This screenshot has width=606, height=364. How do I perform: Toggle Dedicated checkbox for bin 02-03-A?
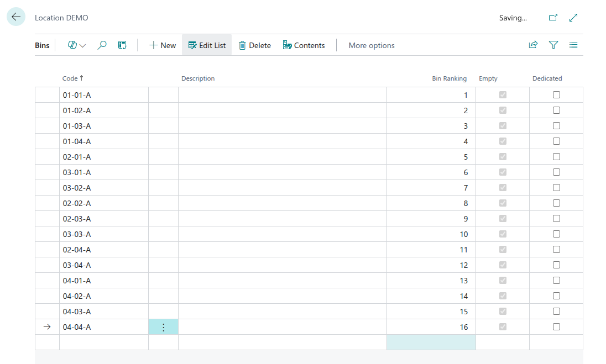pyautogui.click(x=556, y=219)
